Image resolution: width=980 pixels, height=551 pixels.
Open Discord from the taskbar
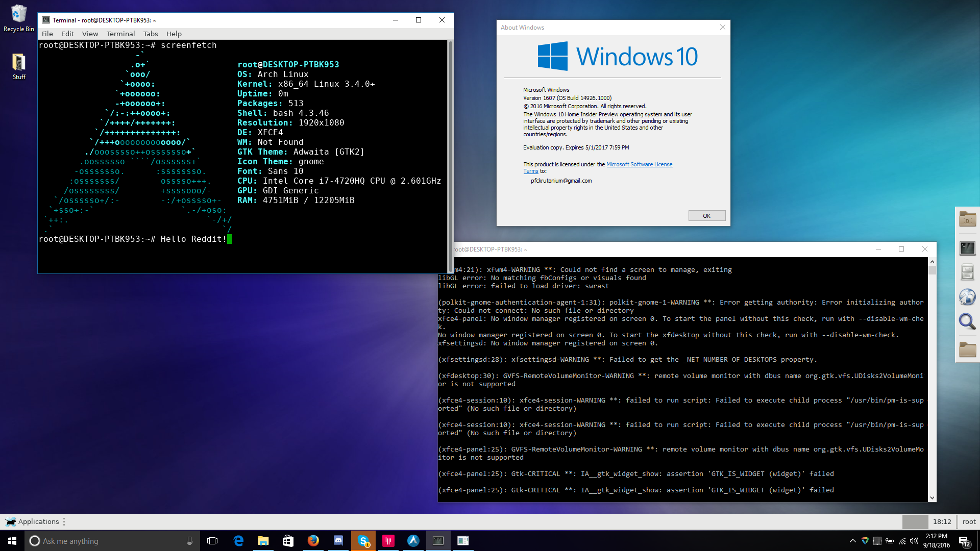338,541
